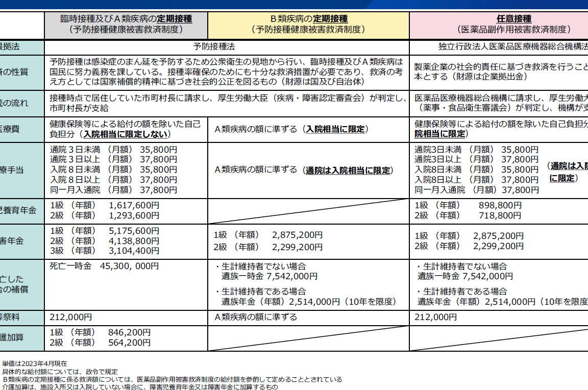Select '入院8日以上 (月額) 37,800円' in the A類疾病 column

click(x=113, y=180)
